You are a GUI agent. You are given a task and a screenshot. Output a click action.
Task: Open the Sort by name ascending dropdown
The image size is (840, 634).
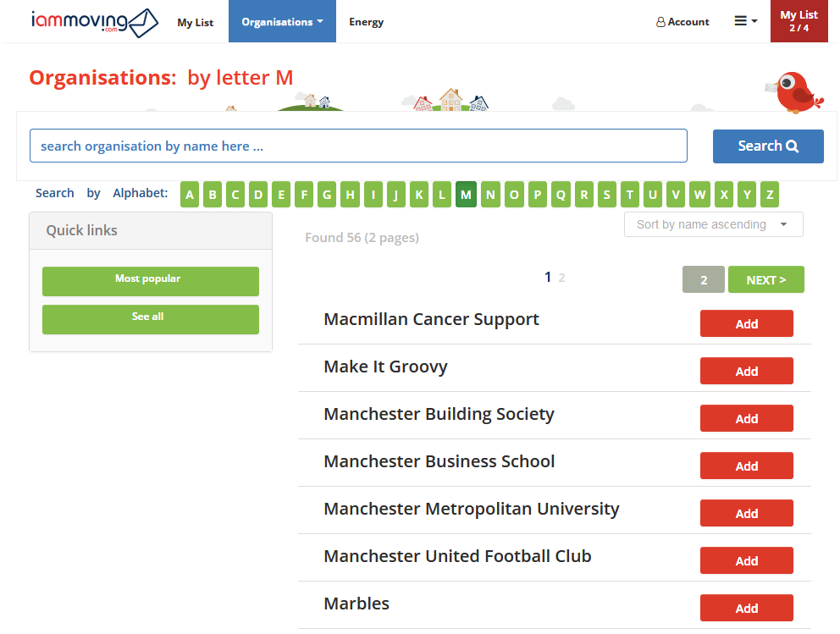tap(713, 224)
